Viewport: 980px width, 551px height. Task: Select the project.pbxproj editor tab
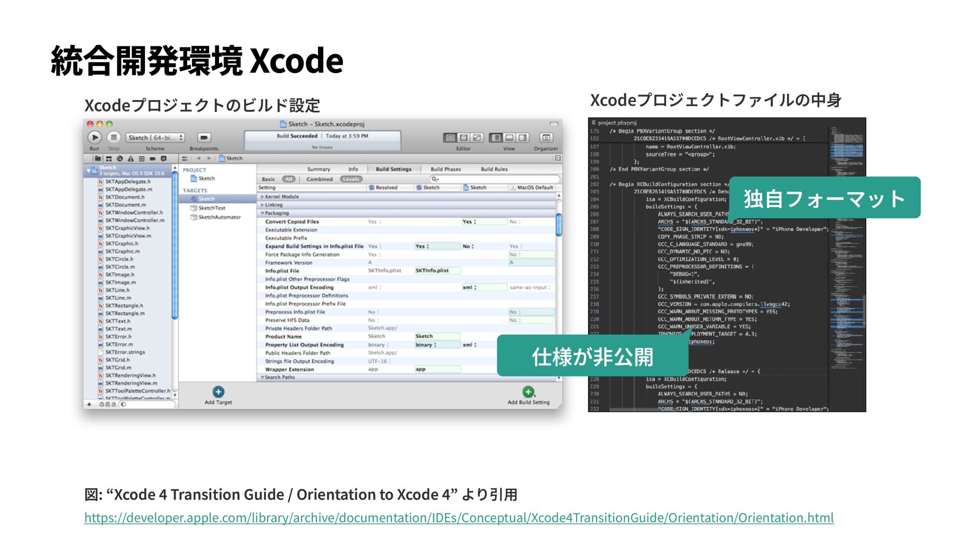tap(615, 123)
